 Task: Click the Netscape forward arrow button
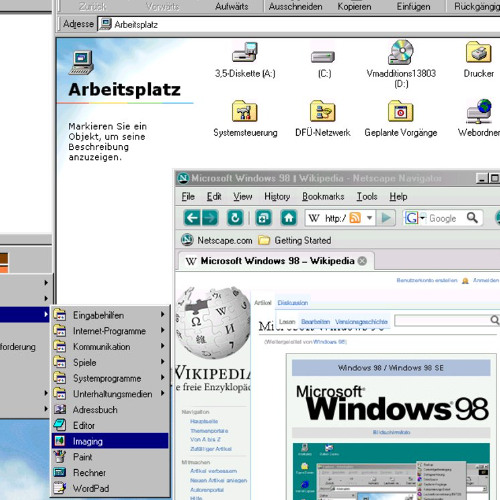(x=210, y=218)
